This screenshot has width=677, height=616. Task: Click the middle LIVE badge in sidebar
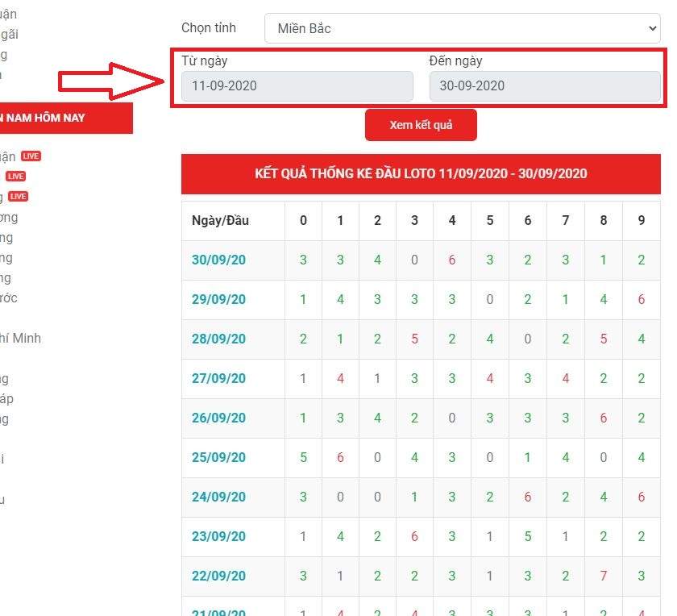pos(15,177)
